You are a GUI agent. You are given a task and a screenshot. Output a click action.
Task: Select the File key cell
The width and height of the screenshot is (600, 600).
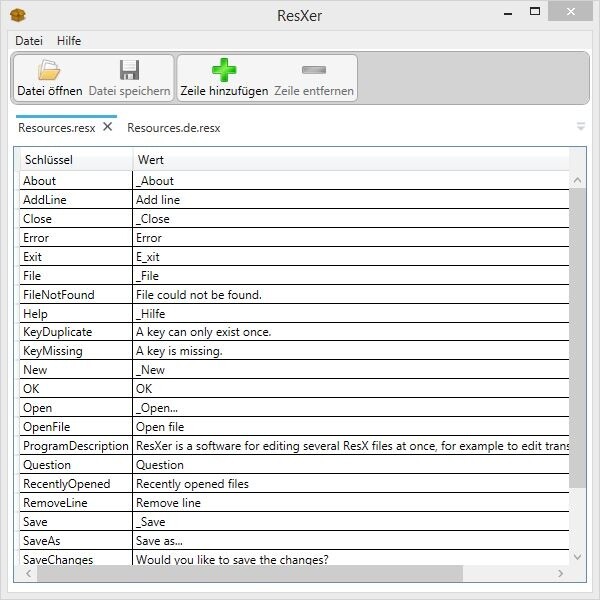76,276
